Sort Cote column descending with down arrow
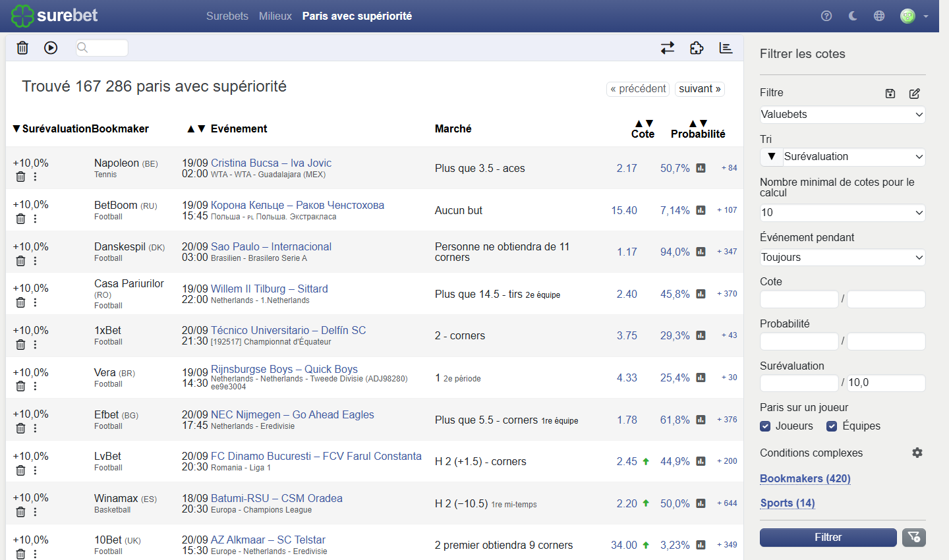Viewport: 949px width, 560px height. [649, 123]
